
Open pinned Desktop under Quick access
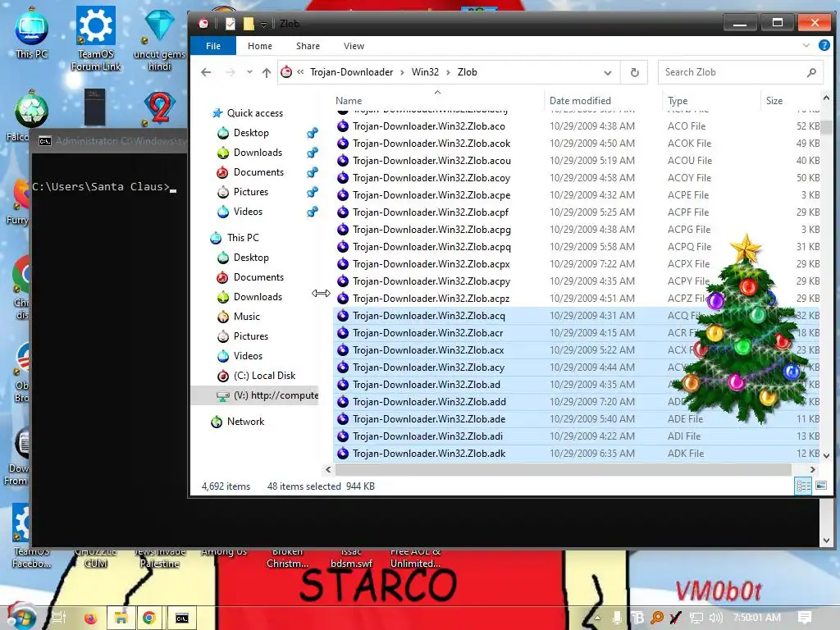251,133
